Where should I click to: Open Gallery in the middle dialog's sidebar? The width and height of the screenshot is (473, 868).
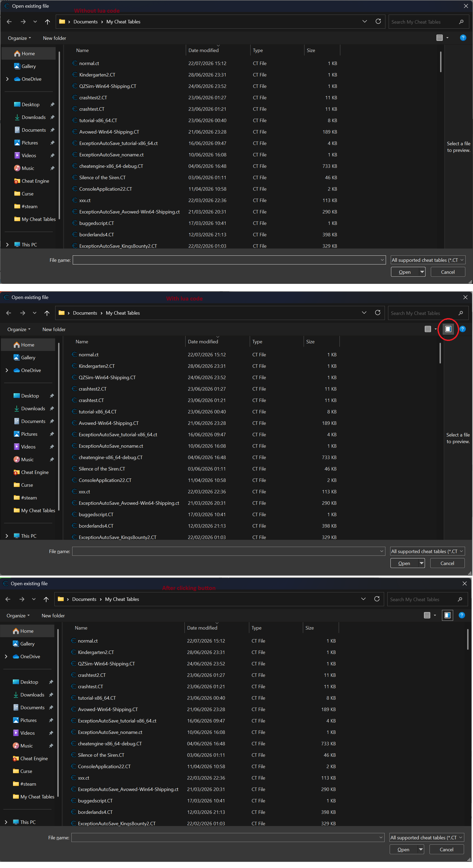pos(28,357)
